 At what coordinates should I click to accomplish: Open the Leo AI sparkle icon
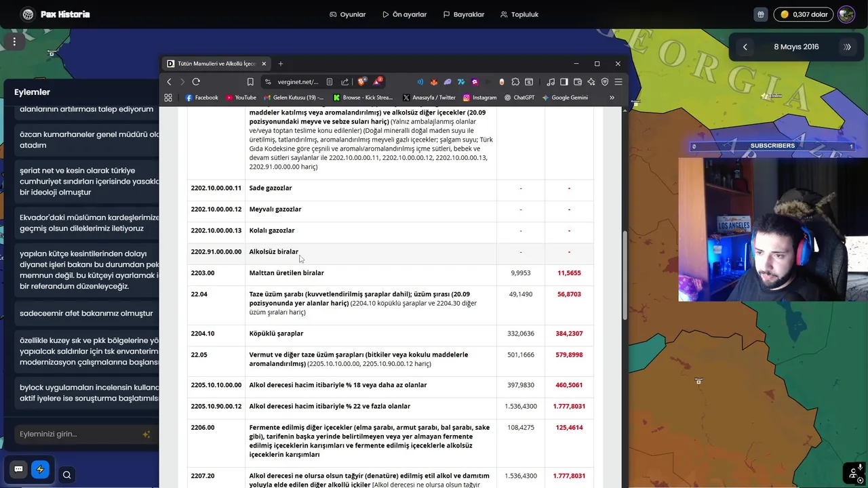coord(591,82)
